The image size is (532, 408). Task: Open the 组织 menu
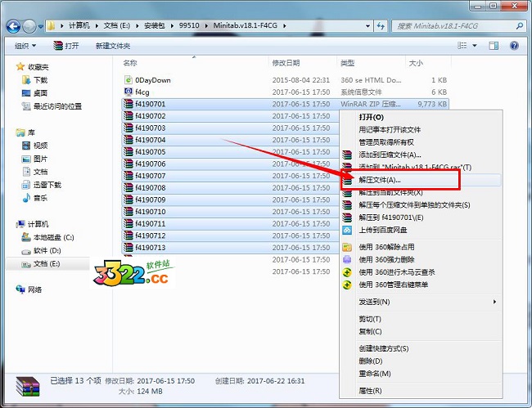[x=25, y=46]
